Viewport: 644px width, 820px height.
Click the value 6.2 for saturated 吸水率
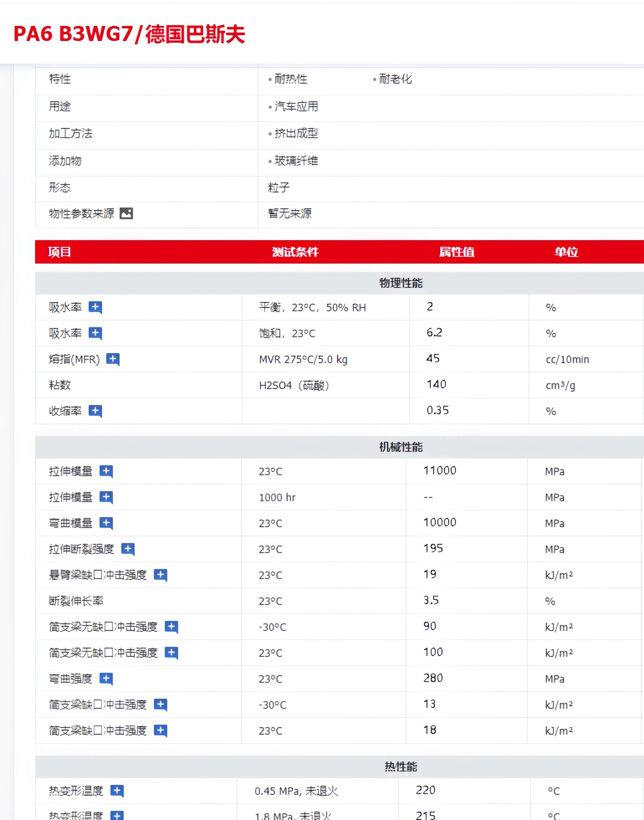[x=434, y=333]
